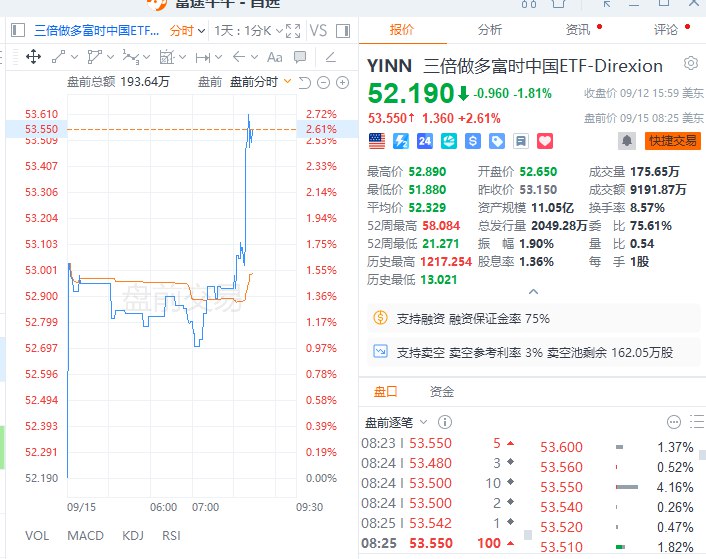The height and width of the screenshot is (559, 706).
Task: Show the KDJ indicator
Action: coord(133,536)
